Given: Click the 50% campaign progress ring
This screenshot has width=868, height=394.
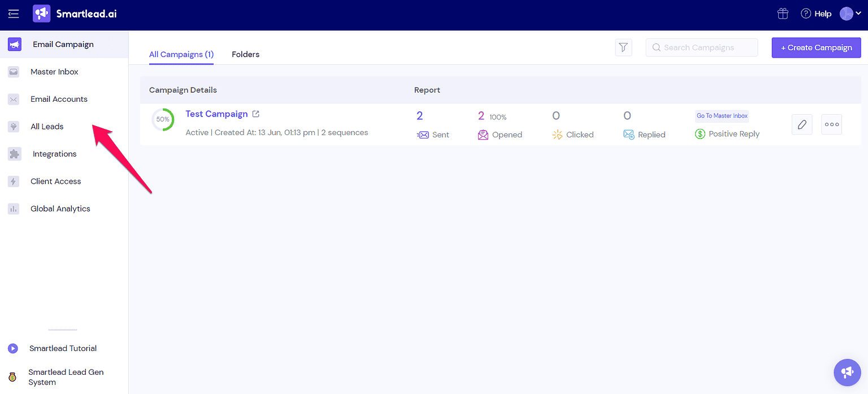Looking at the screenshot, I should [x=163, y=119].
